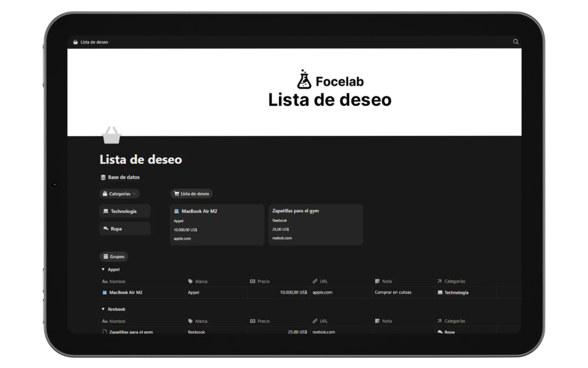
Task: Open the MacBook Air M2 table row name
Action: 126,293
